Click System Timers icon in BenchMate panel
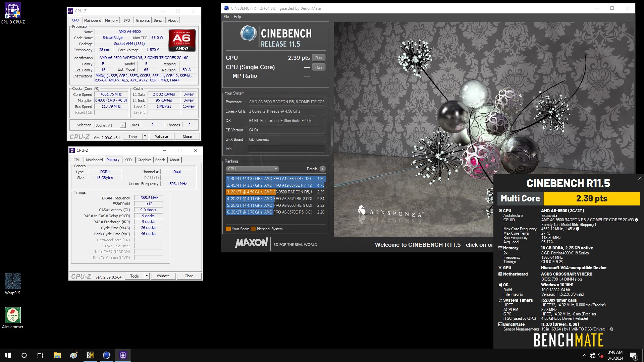 click(500, 300)
